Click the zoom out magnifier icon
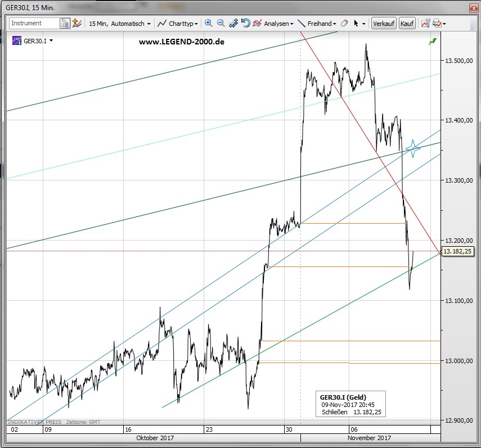This screenshot has width=481, height=448. tap(221, 24)
